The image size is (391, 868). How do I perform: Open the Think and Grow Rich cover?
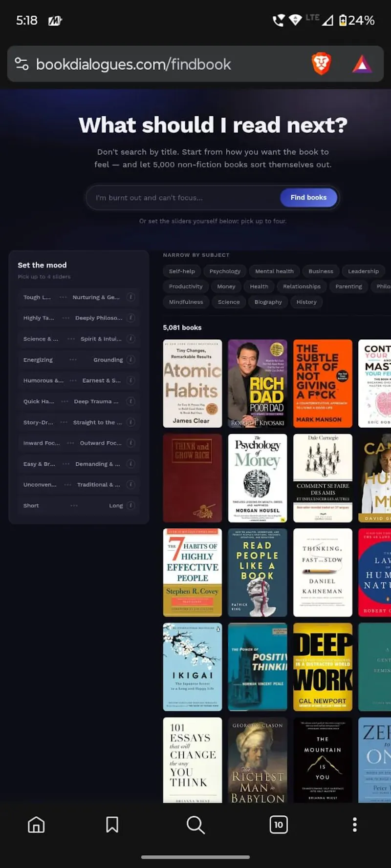pos(193,478)
